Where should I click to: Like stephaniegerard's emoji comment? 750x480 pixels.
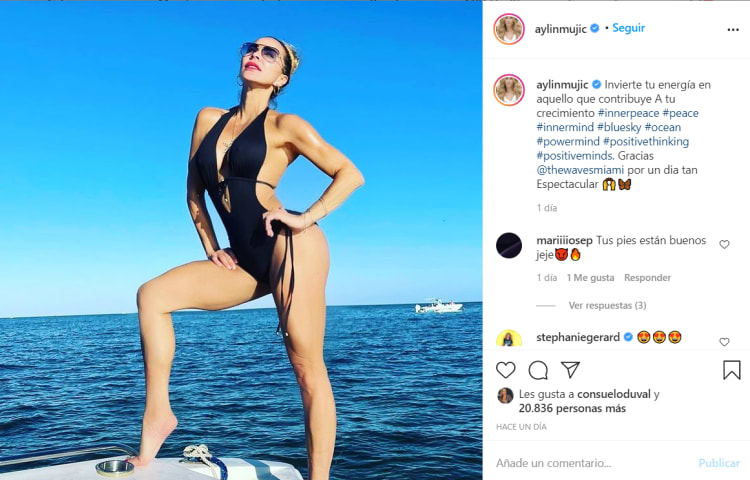click(724, 342)
